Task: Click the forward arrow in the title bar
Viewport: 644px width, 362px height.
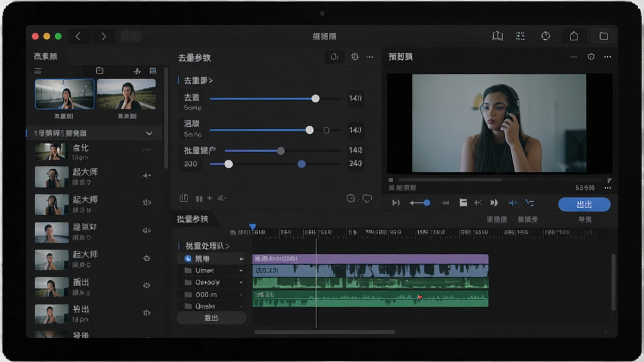Action: [104, 36]
